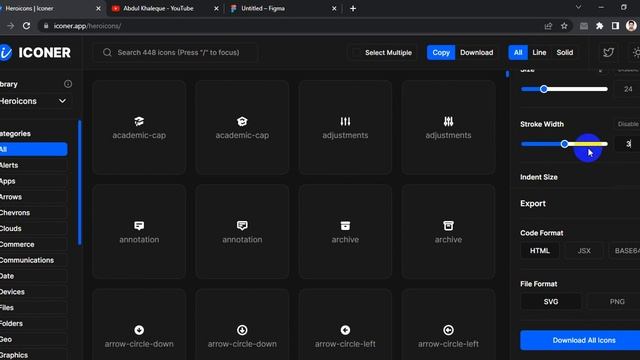Show All icon styles

(518, 52)
